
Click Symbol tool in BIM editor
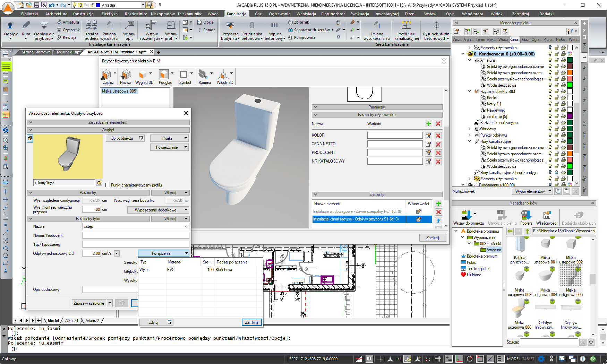tap(185, 77)
